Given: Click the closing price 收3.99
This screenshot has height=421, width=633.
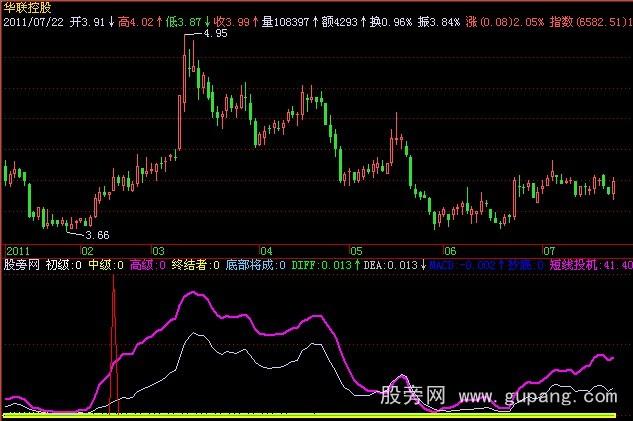Looking at the screenshot, I should click(232, 22).
